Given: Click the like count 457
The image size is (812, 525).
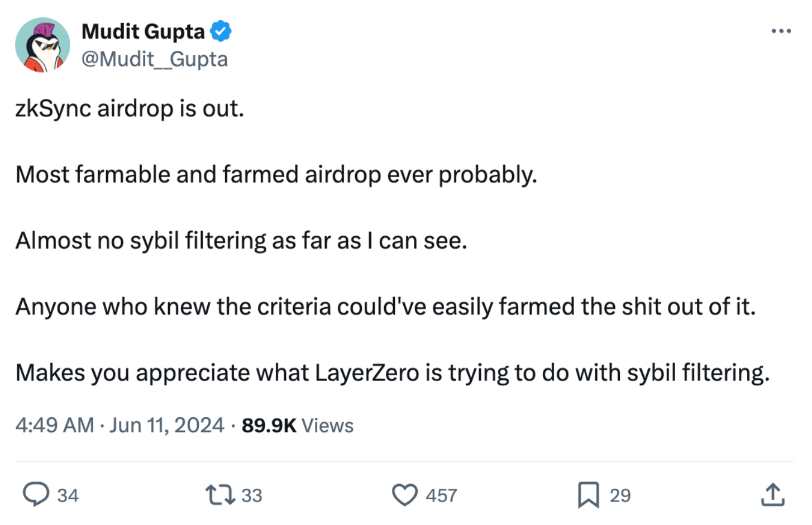Looking at the screenshot, I should point(441,495).
